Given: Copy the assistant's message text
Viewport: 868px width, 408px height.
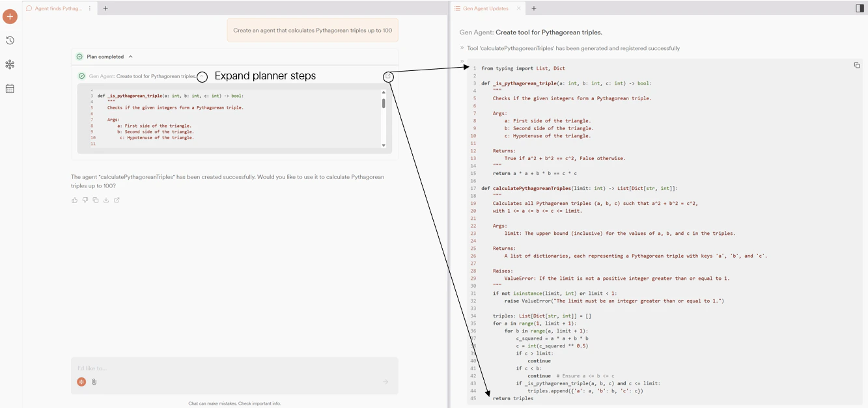Looking at the screenshot, I should tap(96, 200).
